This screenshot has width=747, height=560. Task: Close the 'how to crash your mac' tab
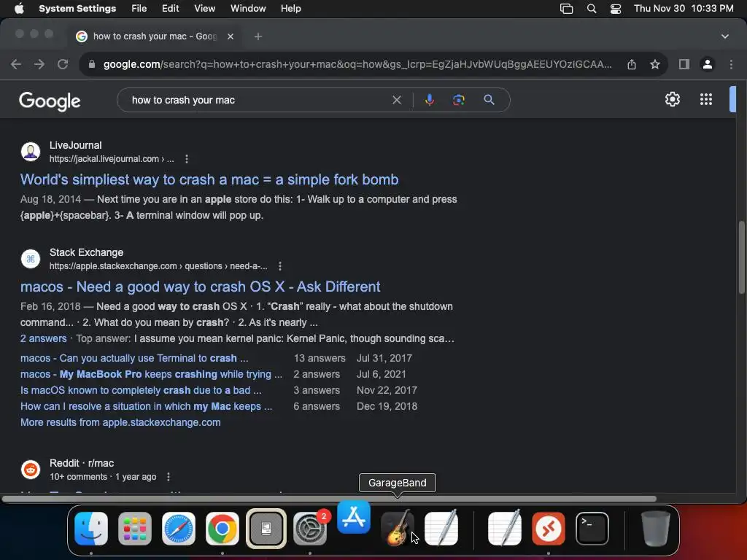(231, 36)
